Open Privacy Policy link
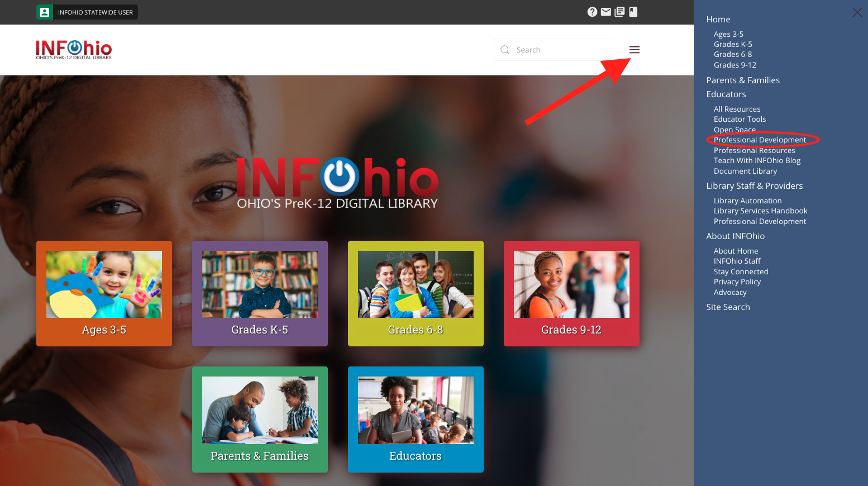 [737, 282]
